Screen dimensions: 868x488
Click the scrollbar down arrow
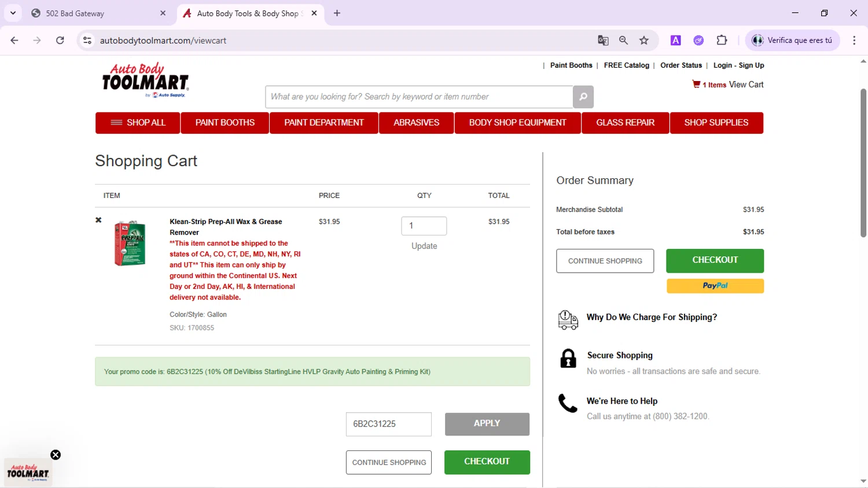coord(863,482)
